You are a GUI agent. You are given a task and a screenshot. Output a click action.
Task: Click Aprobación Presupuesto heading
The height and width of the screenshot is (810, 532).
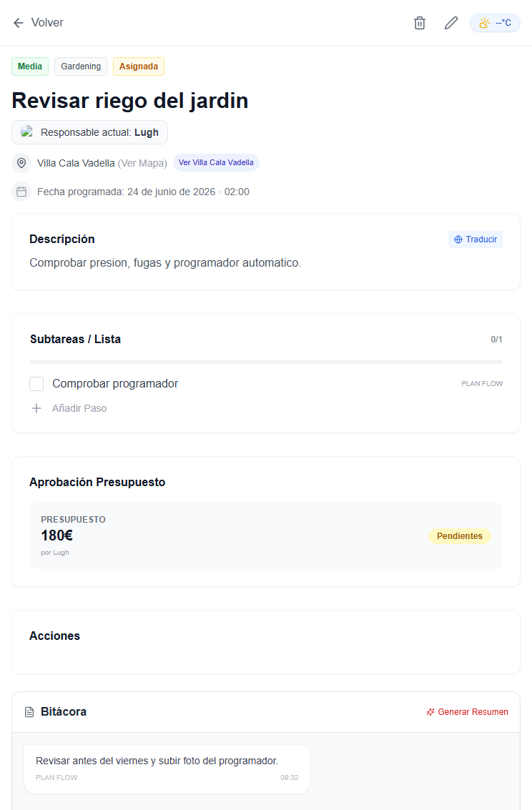click(x=97, y=482)
